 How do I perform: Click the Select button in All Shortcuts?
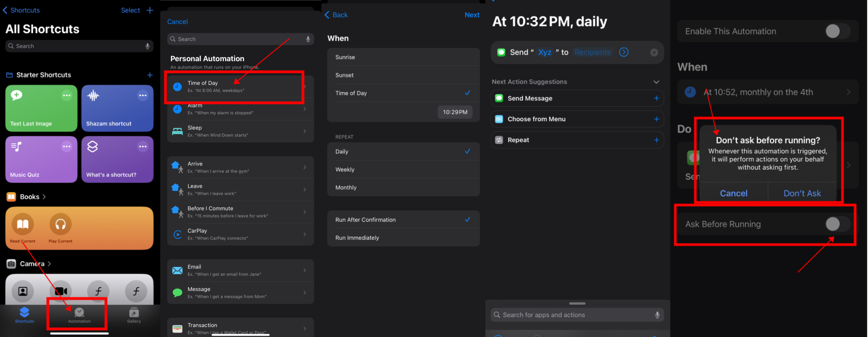131,10
